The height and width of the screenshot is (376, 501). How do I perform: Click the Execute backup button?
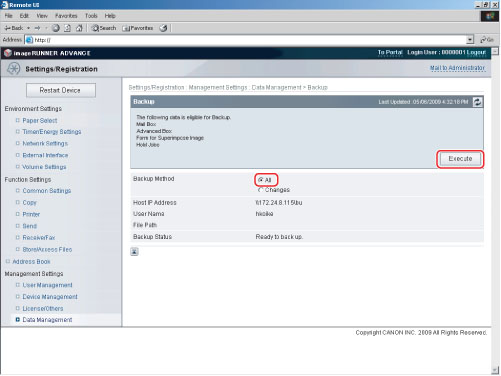tap(460, 159)
